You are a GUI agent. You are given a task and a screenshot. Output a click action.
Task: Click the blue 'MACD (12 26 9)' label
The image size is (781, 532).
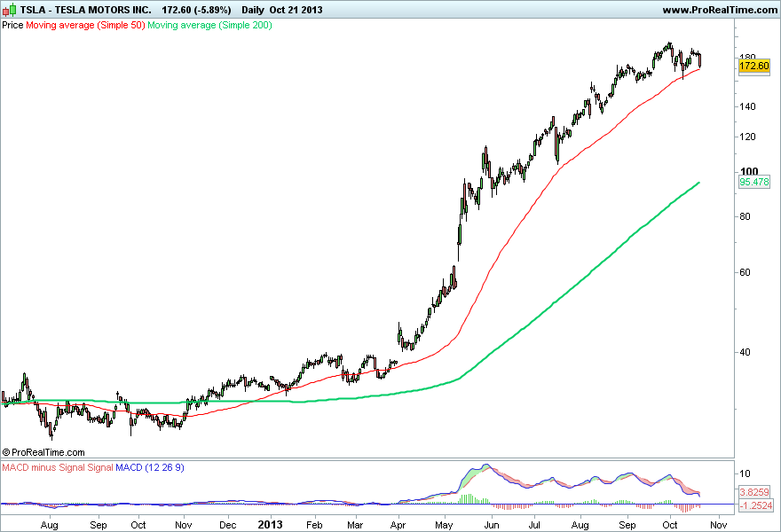(150, 467)
